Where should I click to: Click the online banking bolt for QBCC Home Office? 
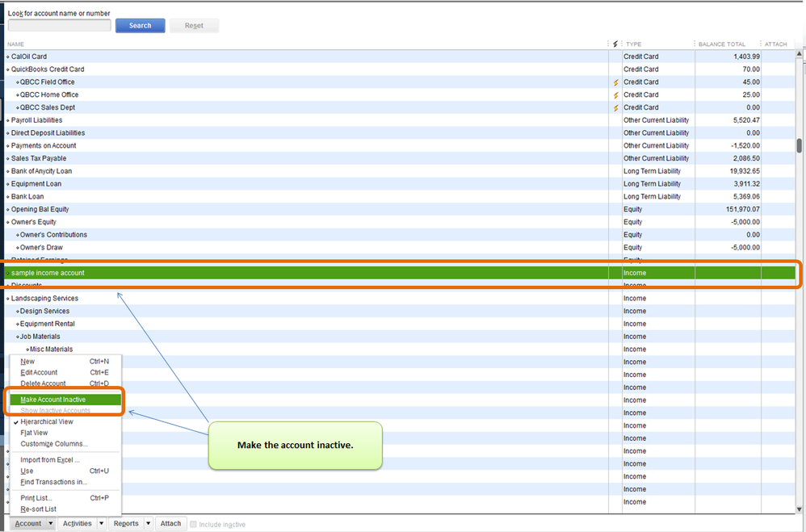tap(615, 95)
